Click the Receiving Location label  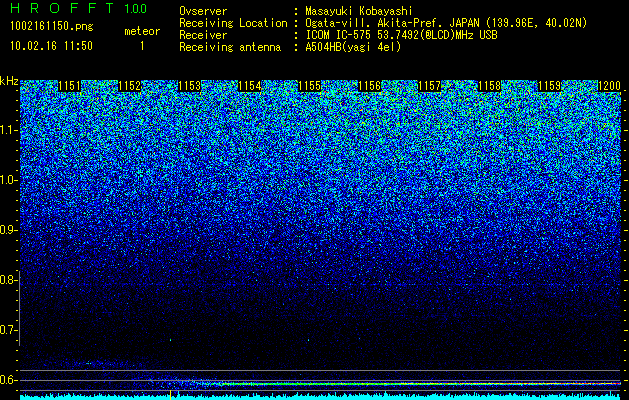233,23
